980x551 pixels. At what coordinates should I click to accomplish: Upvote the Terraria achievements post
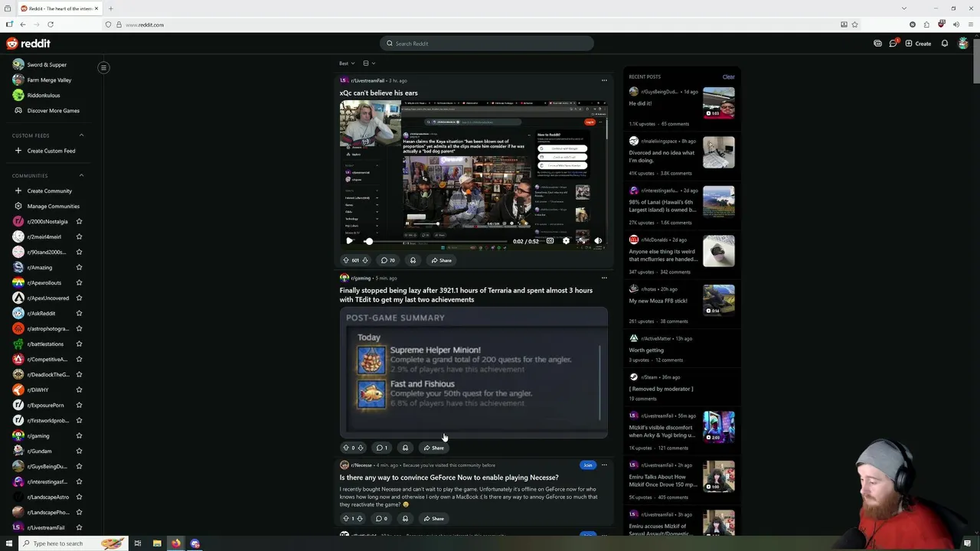point(346,448)
